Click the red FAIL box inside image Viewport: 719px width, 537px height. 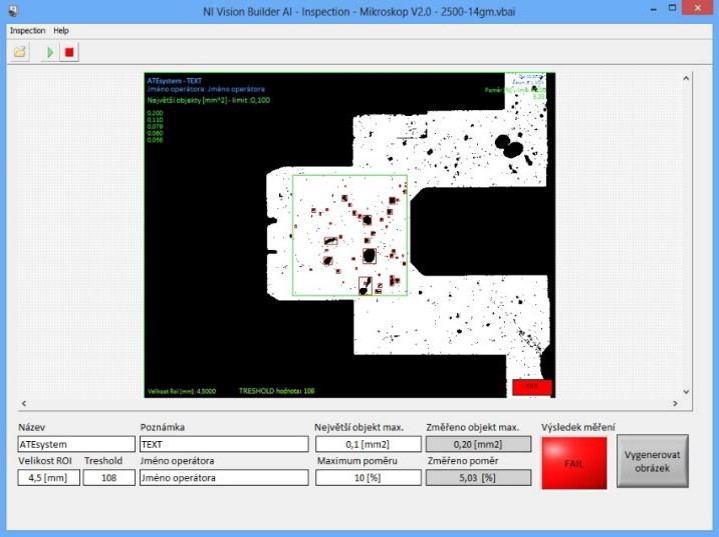(532, 387)
